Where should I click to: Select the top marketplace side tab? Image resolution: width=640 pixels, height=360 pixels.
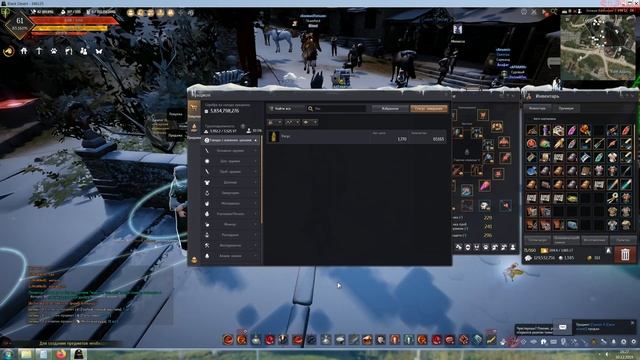tap(194, 109)
